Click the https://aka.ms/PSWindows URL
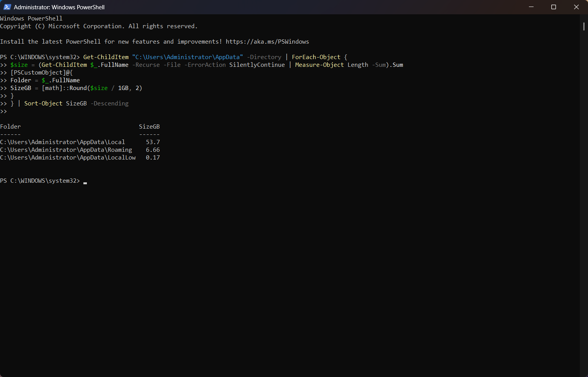 pyautogui.click(x=267, y=42)
